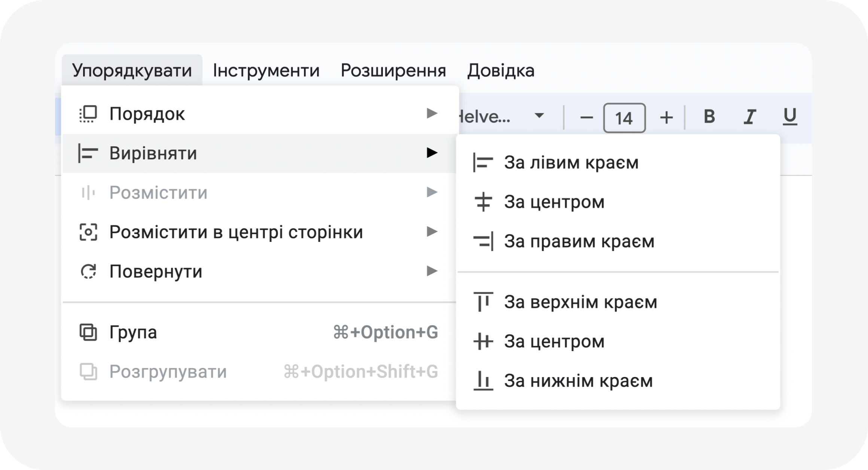Click the ⌘+Option+G shortcut label
The height and width of the screenshot is (470, 868).
pos(386,332)
